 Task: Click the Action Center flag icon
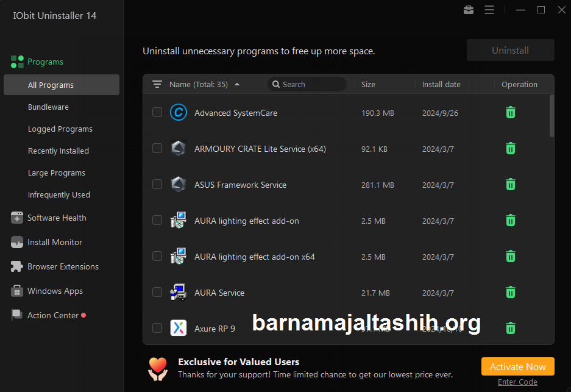pyautogui.click(x=16, y=315)
